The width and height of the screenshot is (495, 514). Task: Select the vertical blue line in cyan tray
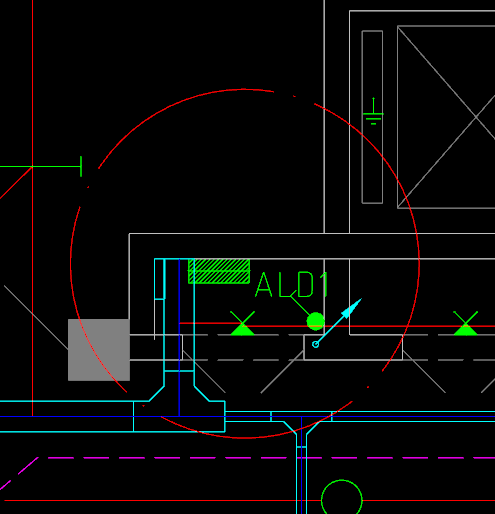tap(179, 337)
